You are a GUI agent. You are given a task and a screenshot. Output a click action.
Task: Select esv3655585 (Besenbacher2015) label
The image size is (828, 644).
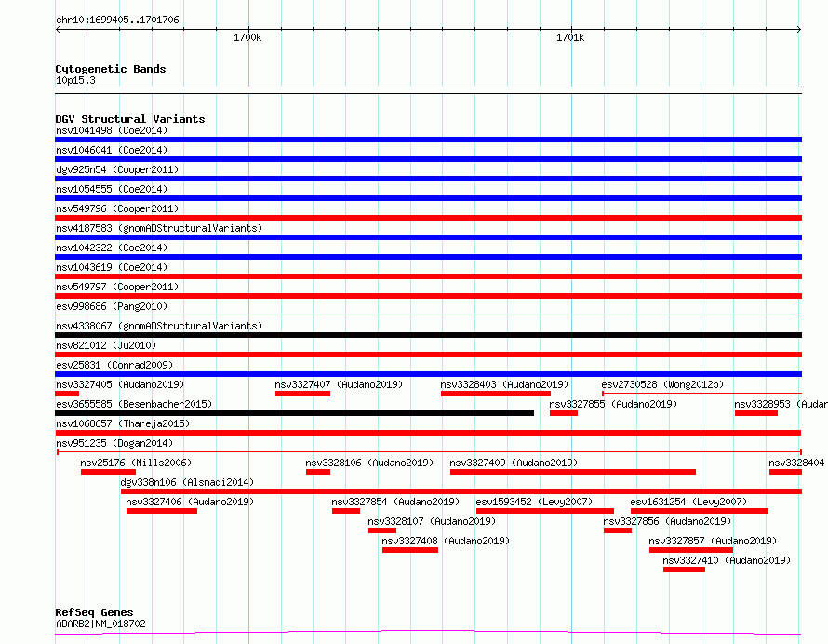[x=134, y=404]
